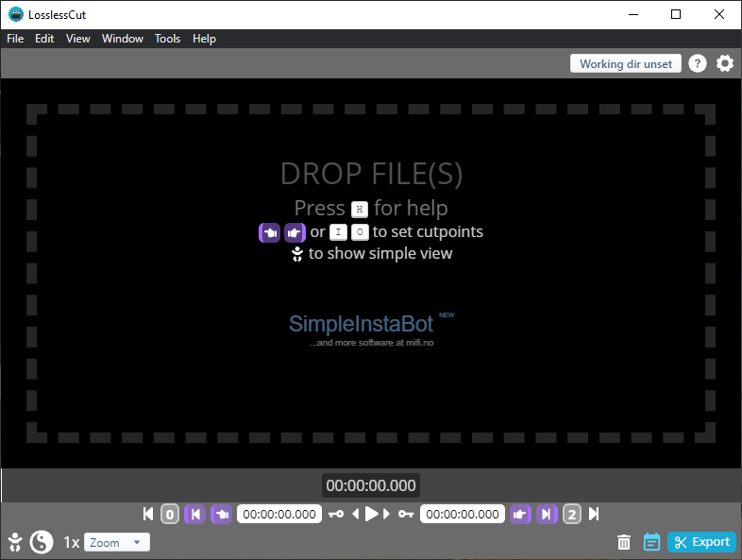Edit the cut start time field

pyautogui.click(x=279, y=514)
